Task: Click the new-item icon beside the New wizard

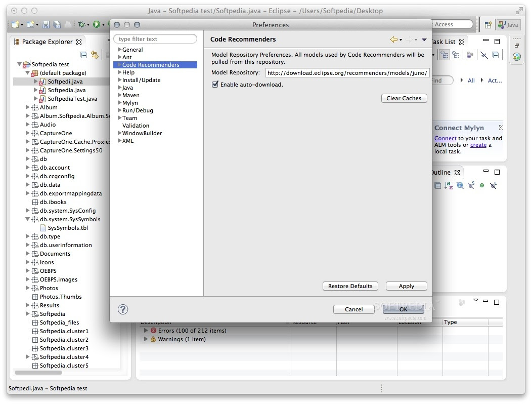Action: pyautogui.click(x=30, y=24)
